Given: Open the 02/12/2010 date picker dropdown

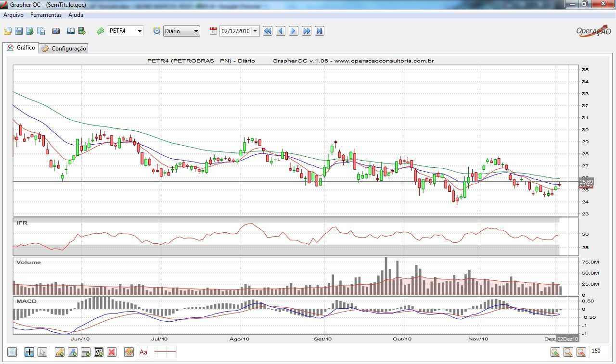Looking at the screenshot, I should (x=255, y=31).
